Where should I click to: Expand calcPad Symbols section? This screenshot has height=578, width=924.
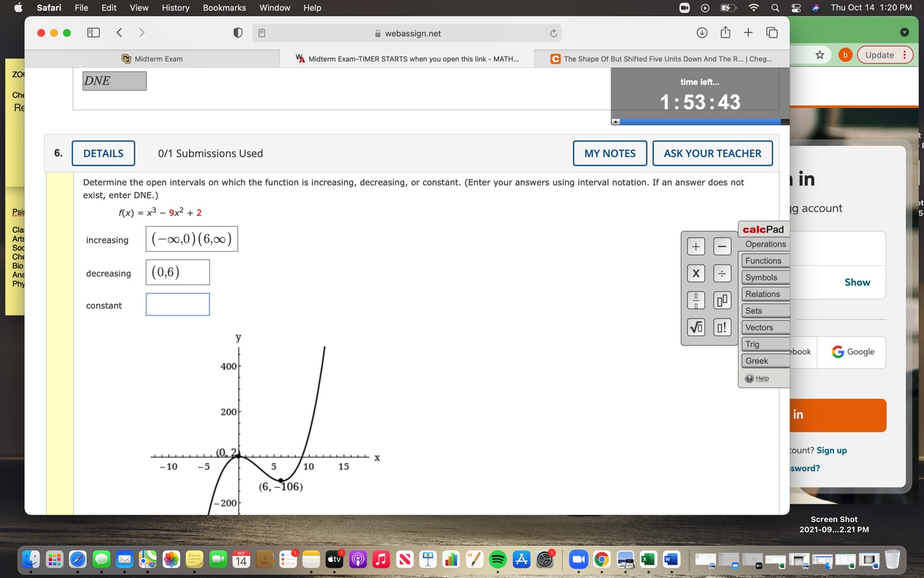click(x=765, y=277)
